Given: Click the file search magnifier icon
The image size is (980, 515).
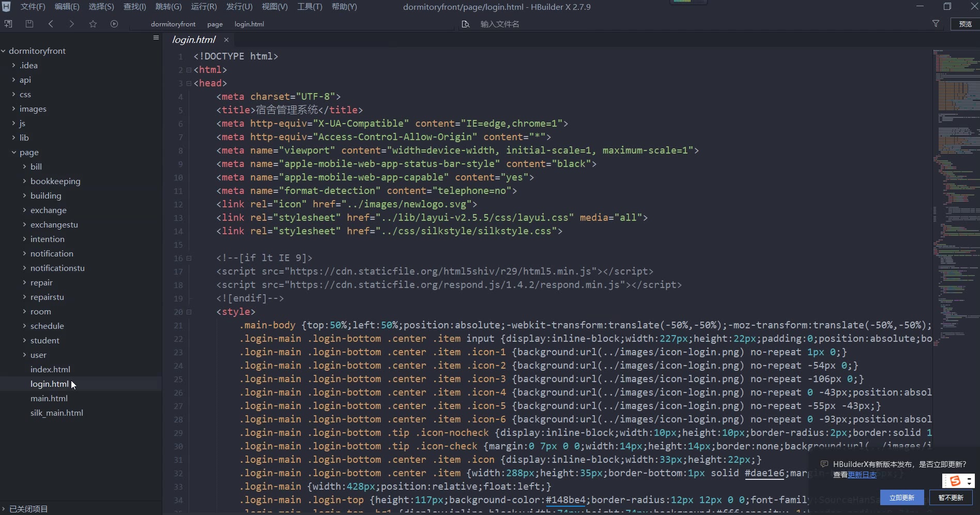Looking at the screenshot, I should click(x=466, y=24).
